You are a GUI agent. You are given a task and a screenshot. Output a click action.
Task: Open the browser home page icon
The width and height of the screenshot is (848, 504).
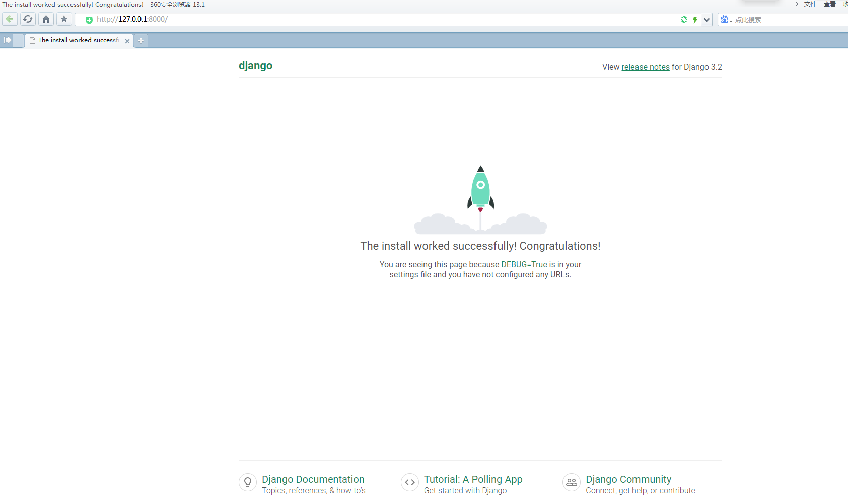pos(46,19)
